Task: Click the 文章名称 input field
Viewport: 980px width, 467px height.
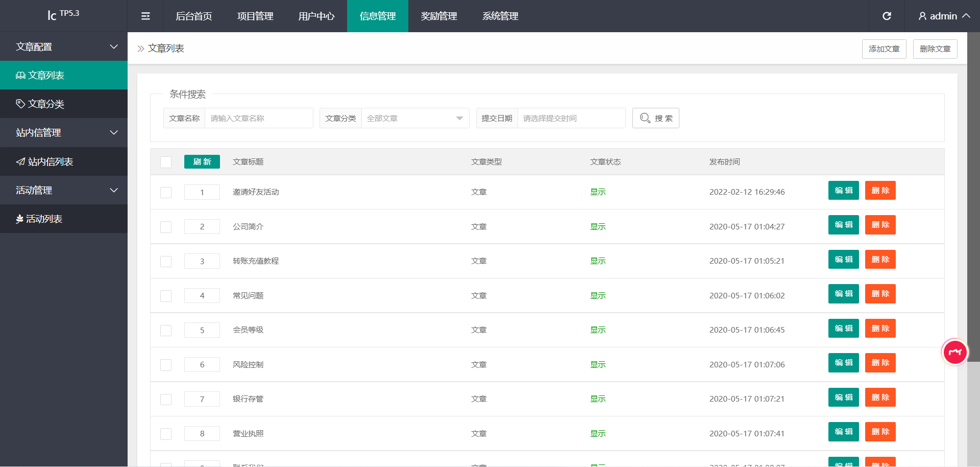Action: pyautogui.click(x=259, y=118)
